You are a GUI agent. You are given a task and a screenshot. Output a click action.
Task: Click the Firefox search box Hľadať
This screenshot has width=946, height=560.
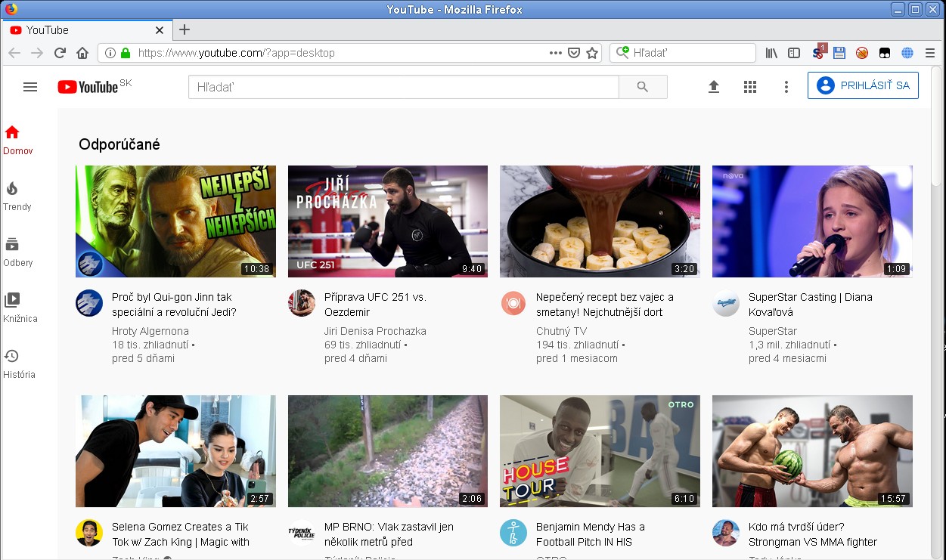click(x=682, y=53)
